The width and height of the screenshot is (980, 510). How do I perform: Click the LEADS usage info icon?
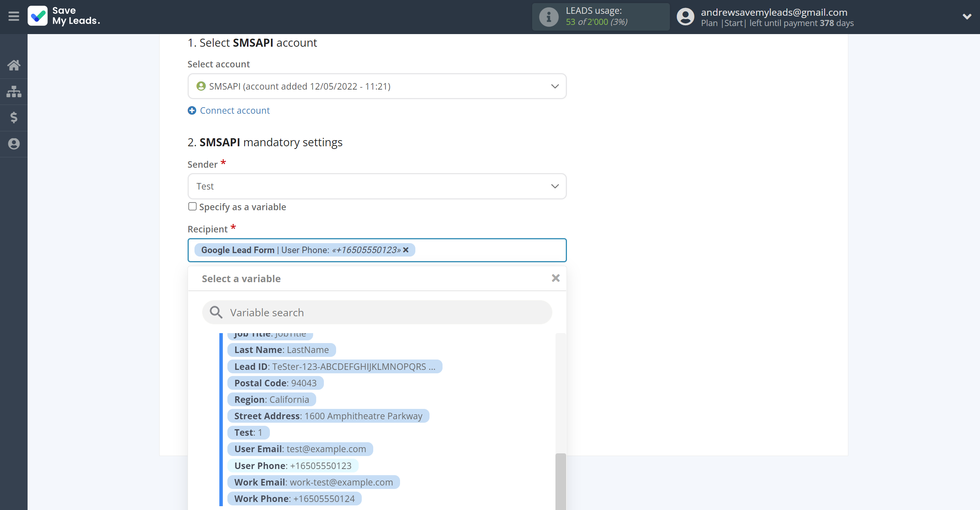pyautogui.click(x=549, y=17)
